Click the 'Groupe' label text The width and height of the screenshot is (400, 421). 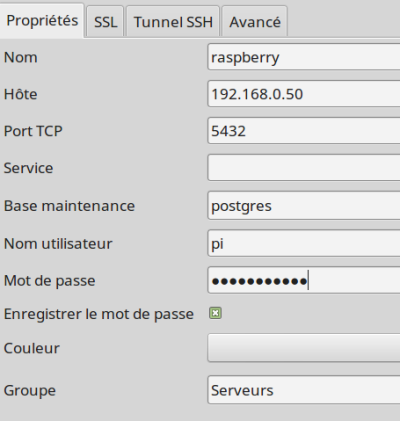tap(30, 391)
